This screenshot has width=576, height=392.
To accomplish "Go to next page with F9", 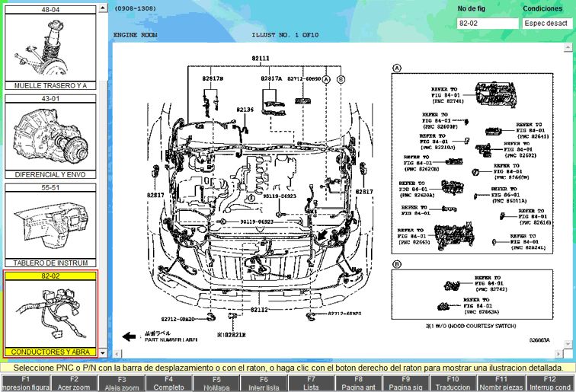I will coord(406,383).
